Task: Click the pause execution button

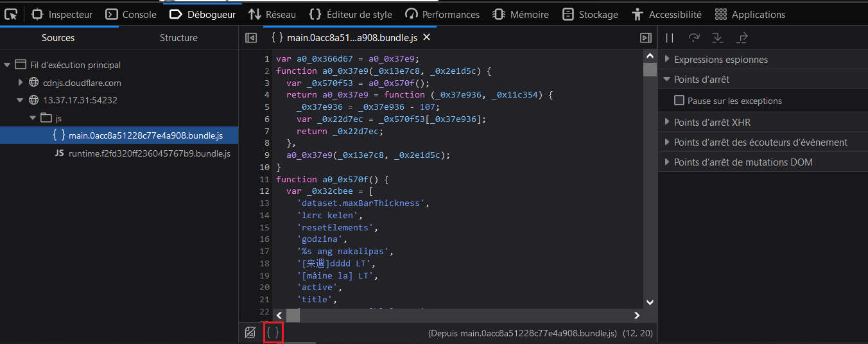Action: (670, 38)
